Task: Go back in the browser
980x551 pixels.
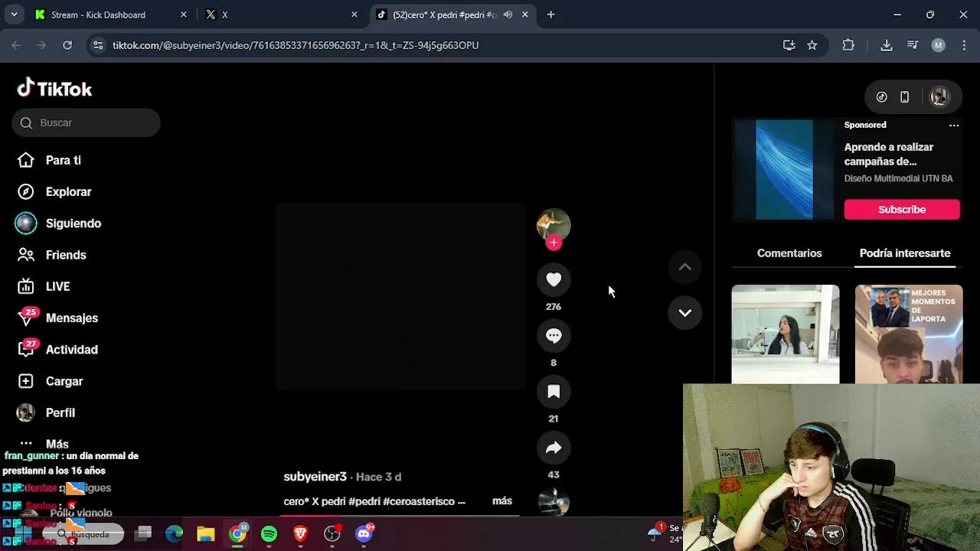Action: click(x=16, y=45)
